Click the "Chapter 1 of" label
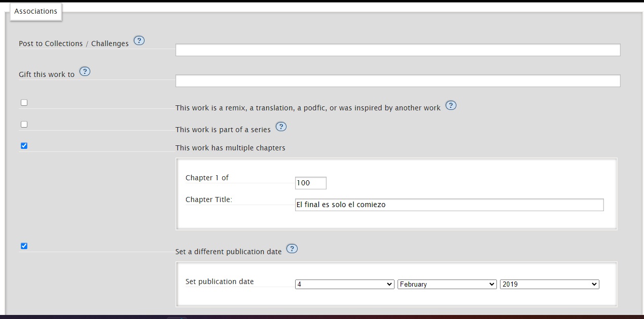The image size is (644, 319). (x=207, y=178)
